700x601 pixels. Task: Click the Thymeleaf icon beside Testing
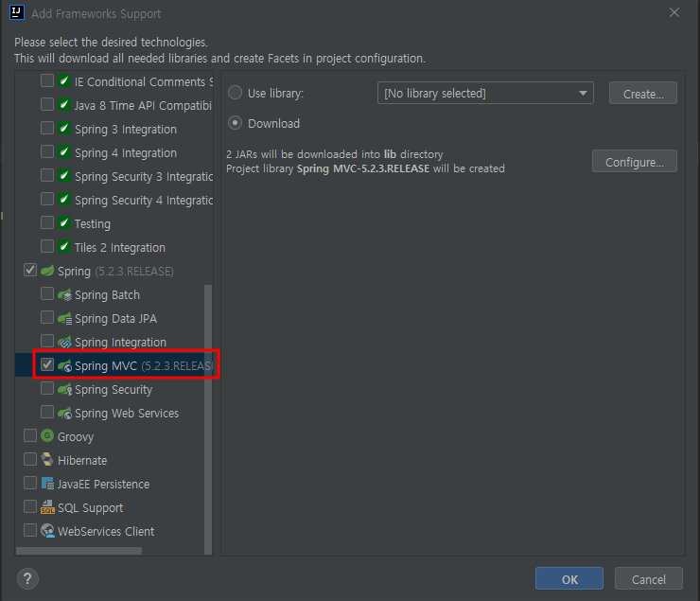(64, 222)
